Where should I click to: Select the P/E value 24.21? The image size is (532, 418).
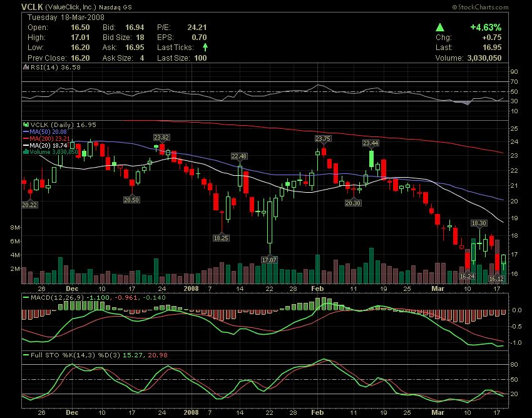(x=197, y=28)
